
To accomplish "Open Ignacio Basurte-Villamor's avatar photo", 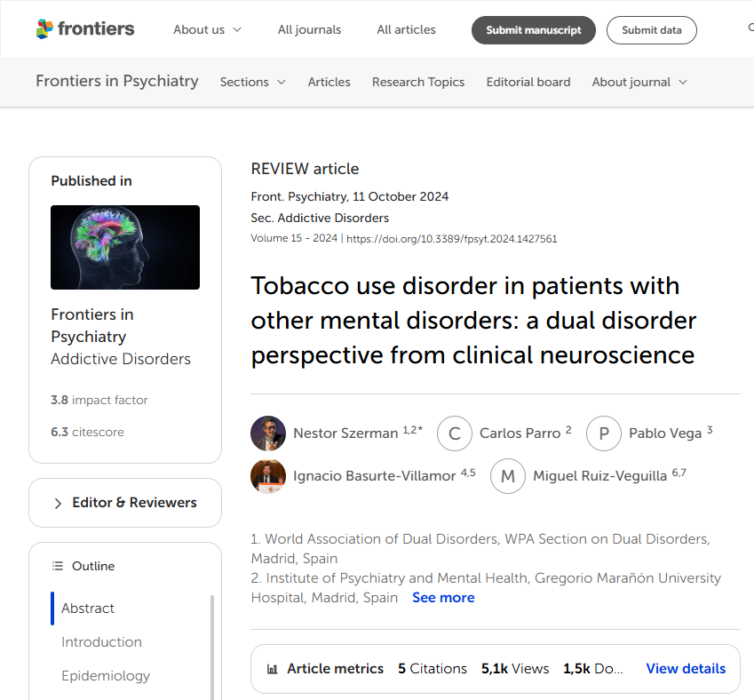I will click(268, 476).
